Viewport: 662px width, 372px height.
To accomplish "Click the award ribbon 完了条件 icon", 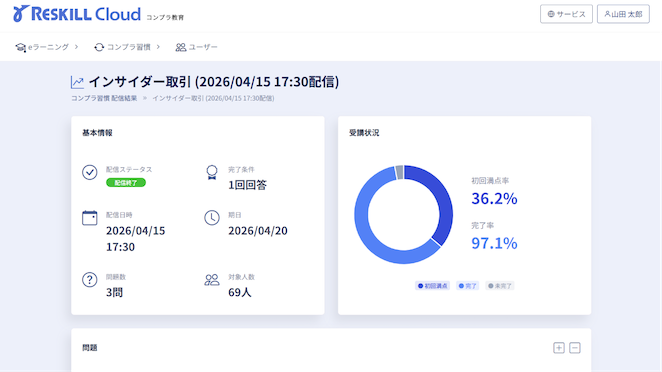I will point(212,172).
